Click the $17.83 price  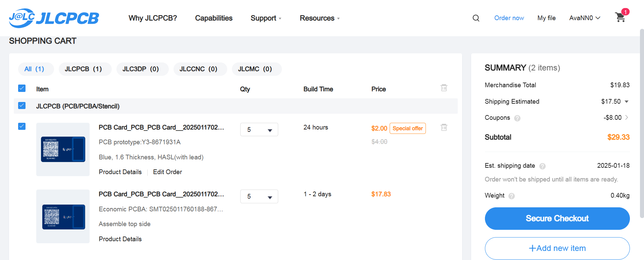pyautogui.click(x=381, y=194)
